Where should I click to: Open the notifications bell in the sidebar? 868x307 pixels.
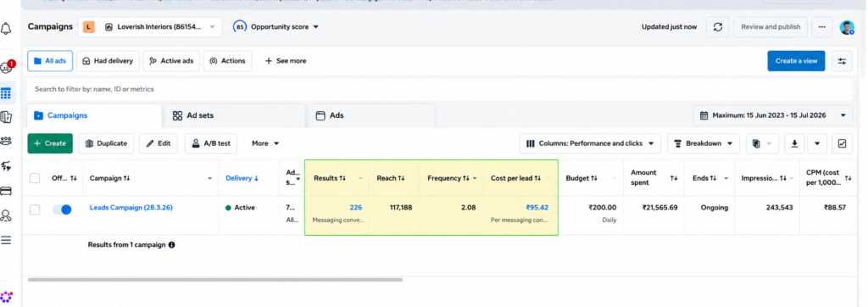pos(6,28)
